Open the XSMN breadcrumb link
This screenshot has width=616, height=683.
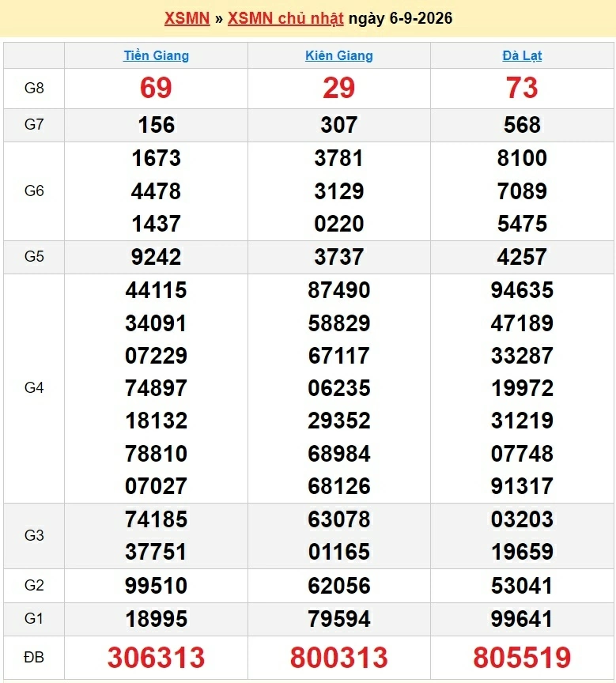tap(187, 18)
